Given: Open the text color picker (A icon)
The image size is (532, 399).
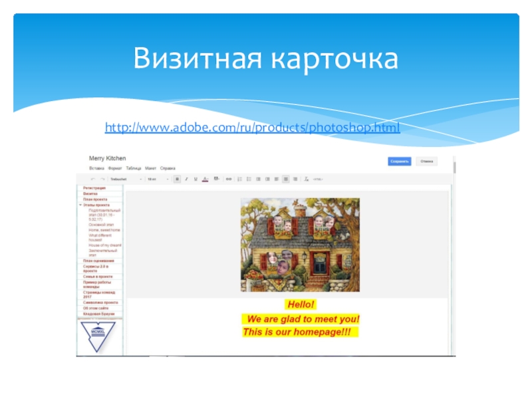Looking at the screenshot, I should coord(205,179).
